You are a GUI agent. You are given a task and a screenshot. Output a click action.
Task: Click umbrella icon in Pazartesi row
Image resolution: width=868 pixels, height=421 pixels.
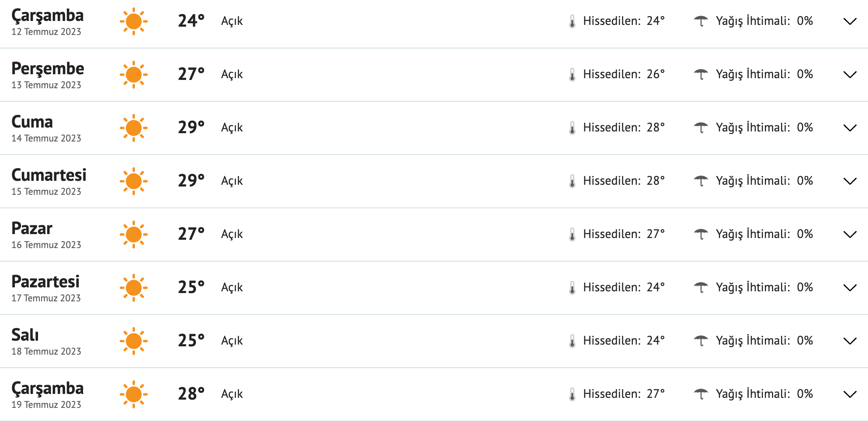(x=701, y=287)
